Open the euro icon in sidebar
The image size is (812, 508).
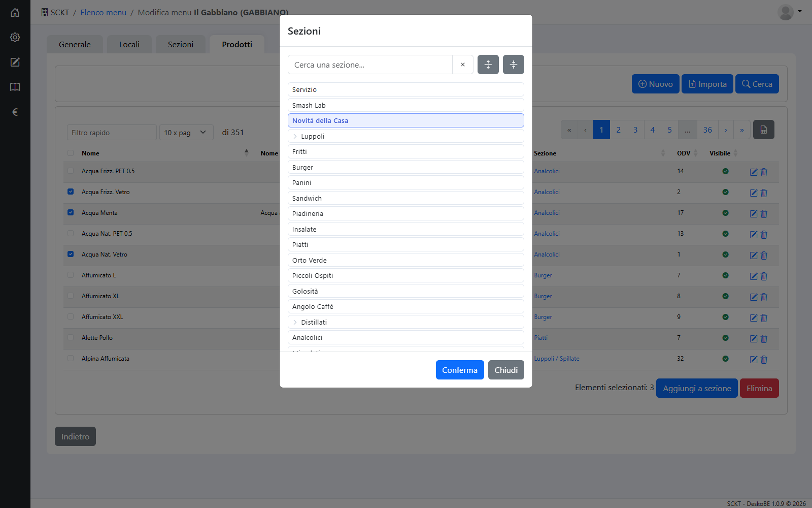[x=15, y=112]
